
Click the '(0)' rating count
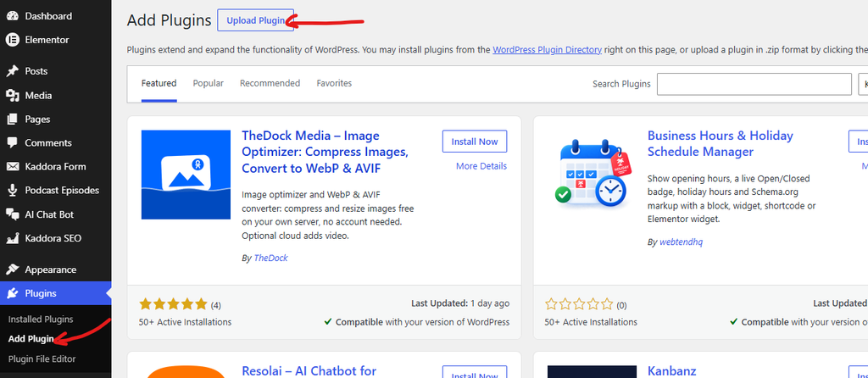click(621, 305)
